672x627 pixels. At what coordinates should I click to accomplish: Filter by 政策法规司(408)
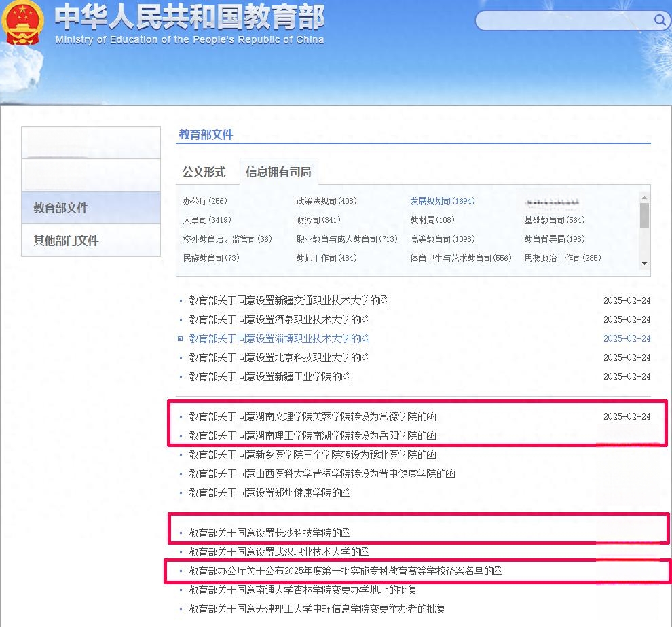[x=326, y=201]
